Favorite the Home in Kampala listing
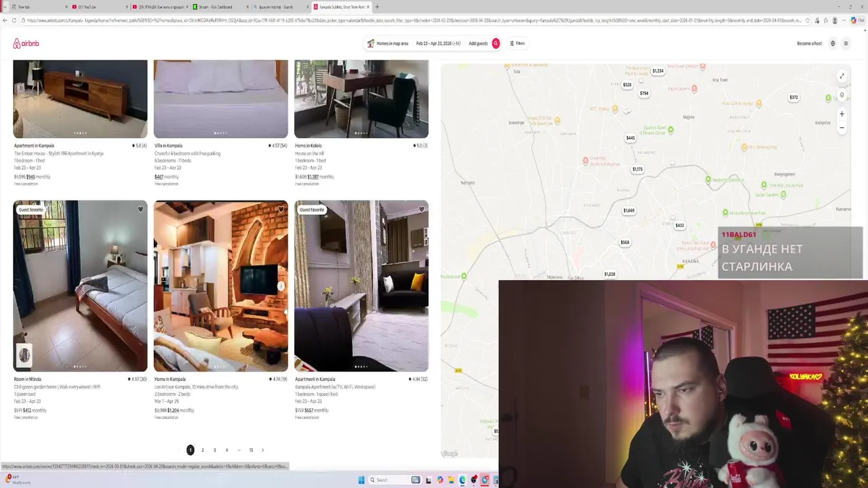868x488 pixels. point(281,209)
